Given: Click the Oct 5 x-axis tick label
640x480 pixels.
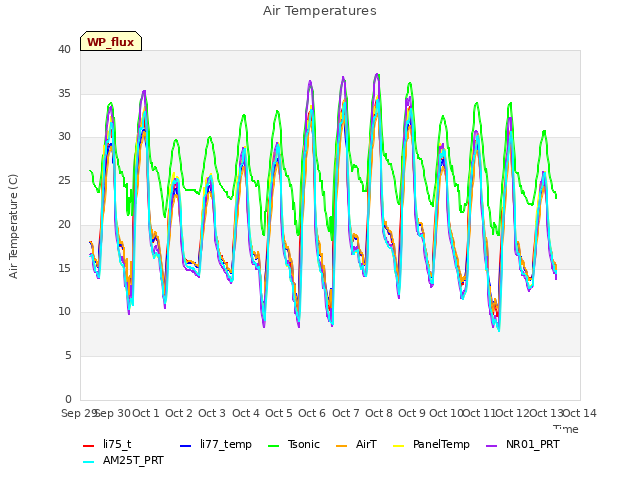Looking at the screenshot, I should pos(279,413).
